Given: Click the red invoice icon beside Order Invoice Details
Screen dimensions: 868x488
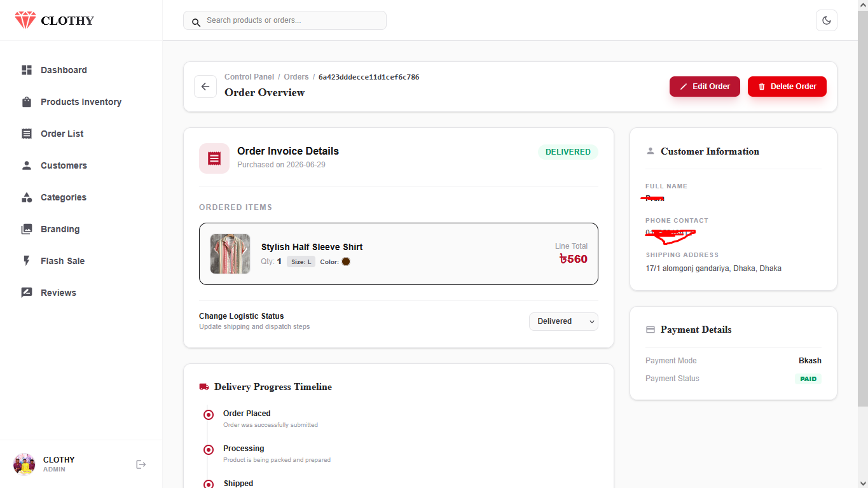Looking at the screenshot, I should coord(214,158).
